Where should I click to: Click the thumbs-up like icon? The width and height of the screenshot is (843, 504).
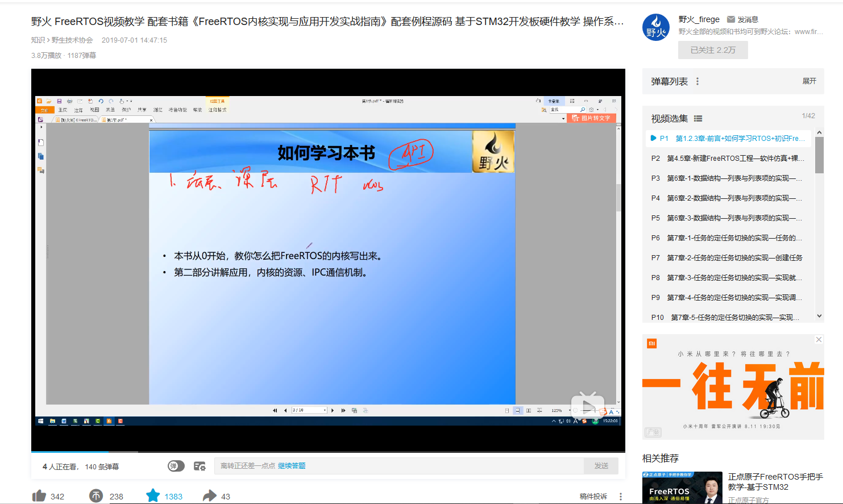coord(39,496)
